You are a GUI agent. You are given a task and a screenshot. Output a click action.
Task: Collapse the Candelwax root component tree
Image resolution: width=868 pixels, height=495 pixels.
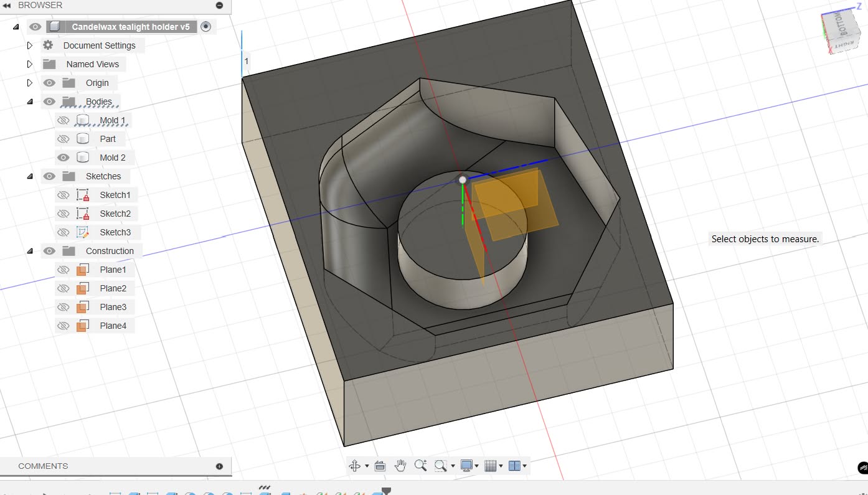[16, 27]
